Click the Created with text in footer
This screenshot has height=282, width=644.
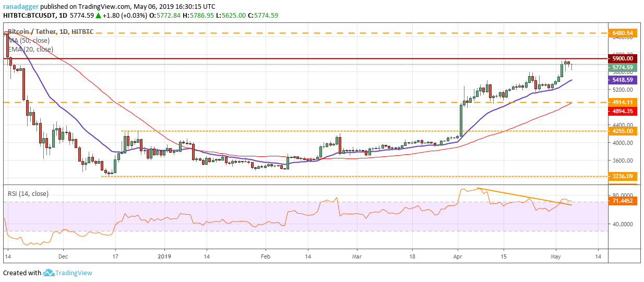pos(22,273)
